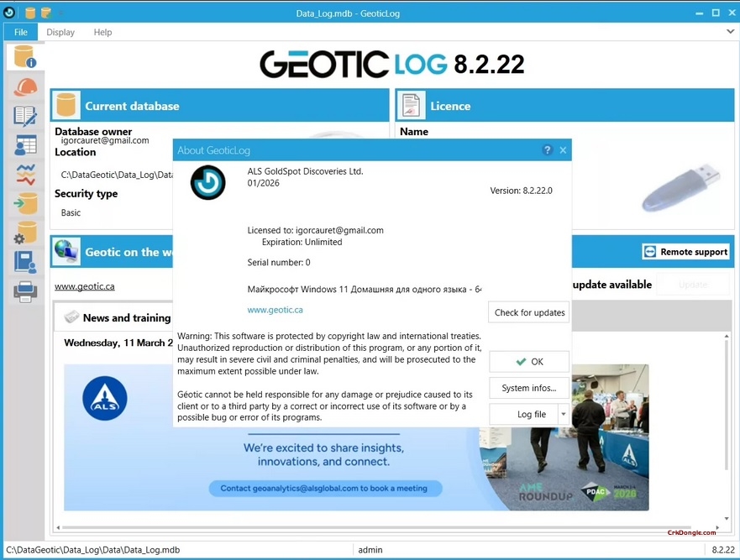
Task: Click the first database icon in the title bar
Action: [30, 13]
